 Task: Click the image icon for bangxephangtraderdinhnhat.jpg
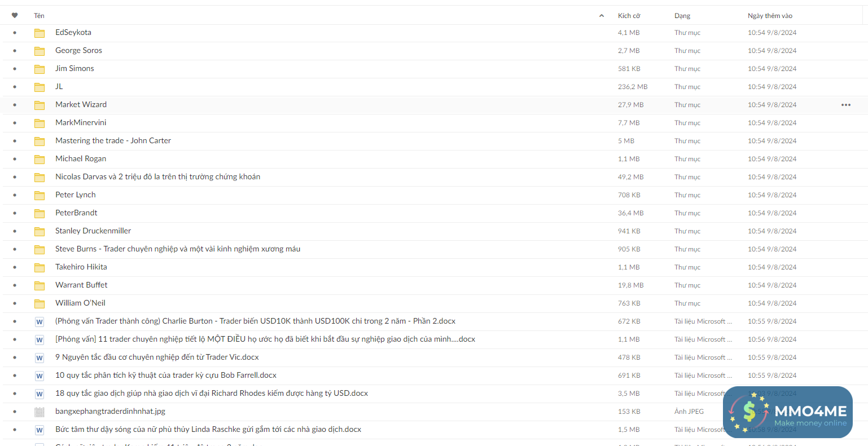coord(40,412)
